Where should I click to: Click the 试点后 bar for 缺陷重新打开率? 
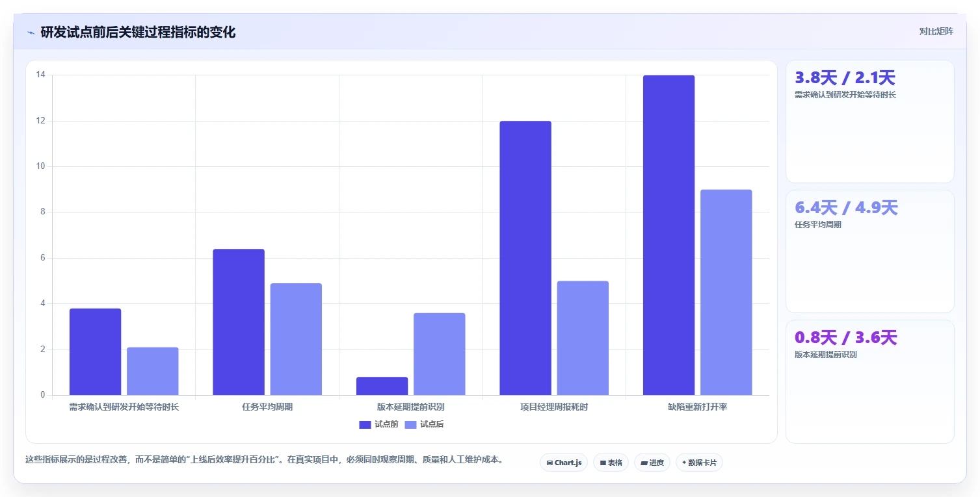point(726,292)
